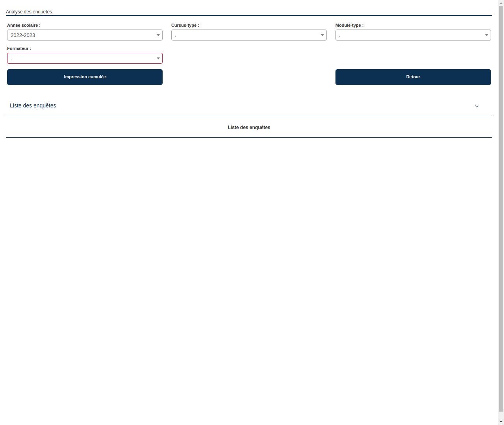Image resolution: width=504 pixels, height=425 pixels.
Task: Click the Liste des enquêtes section header text
Action: (x=33, y=105)
